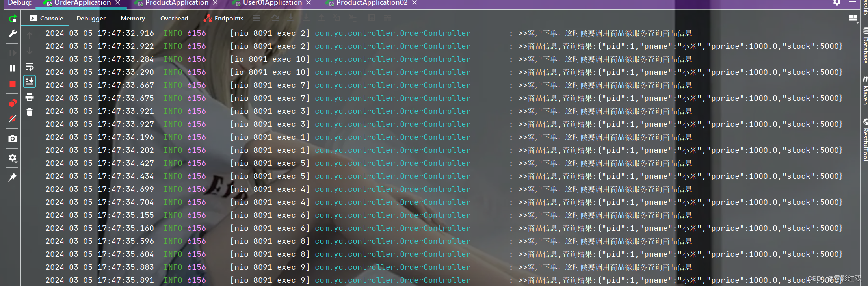Click the Down the stack trace arrow
Viewport: 868px width, 286px height.
tap(30, 51)
